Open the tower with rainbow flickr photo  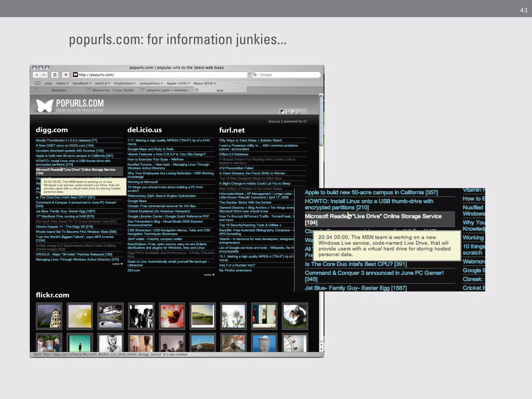[x=49, y=316]
